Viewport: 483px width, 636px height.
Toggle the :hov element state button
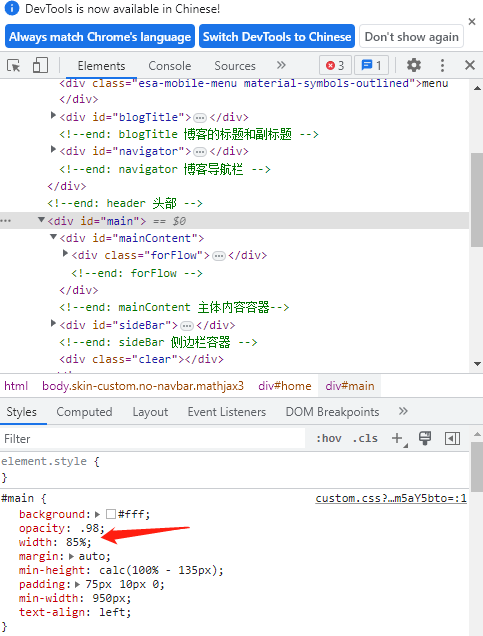328,438
